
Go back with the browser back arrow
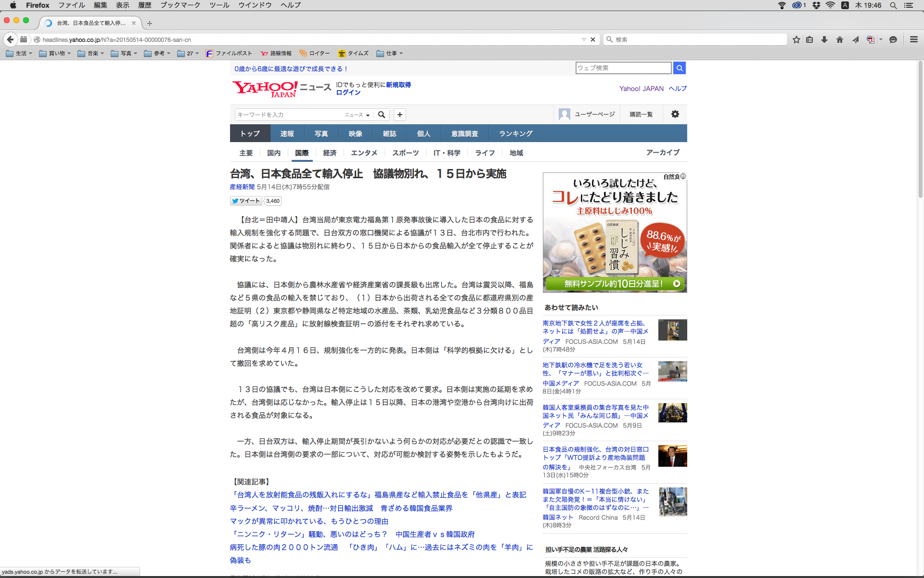[x=10, y=39]
